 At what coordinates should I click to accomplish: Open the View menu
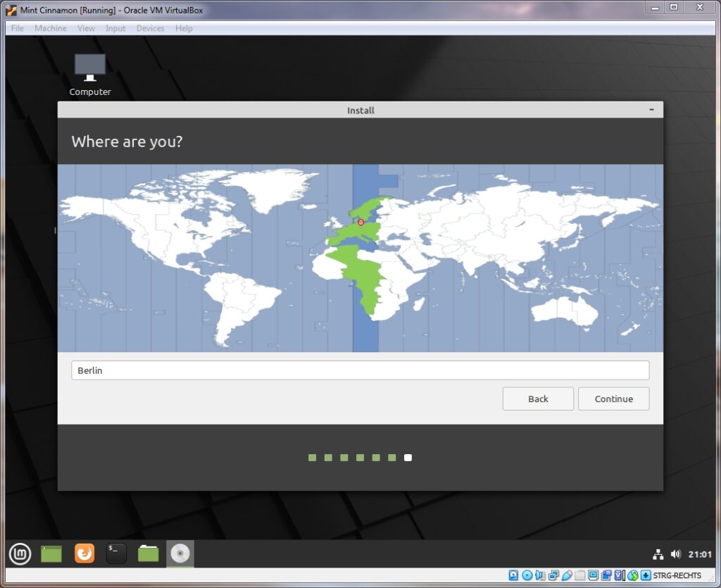[86, 28]
